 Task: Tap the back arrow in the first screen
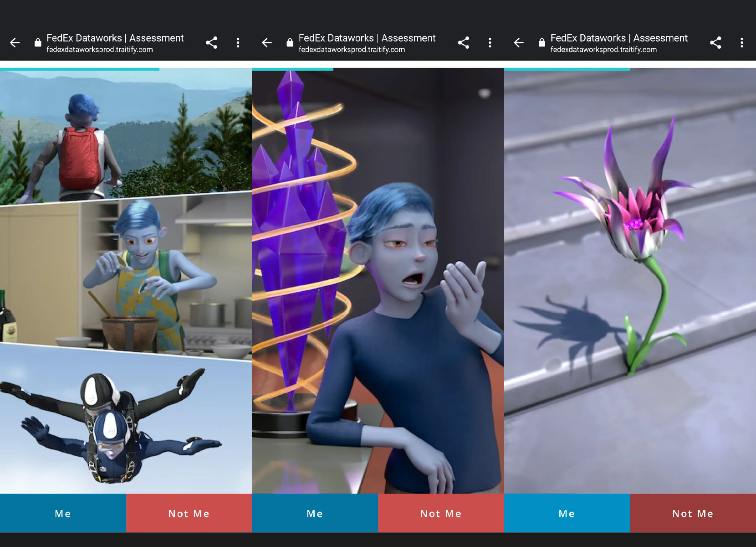(x=15, y=43)
